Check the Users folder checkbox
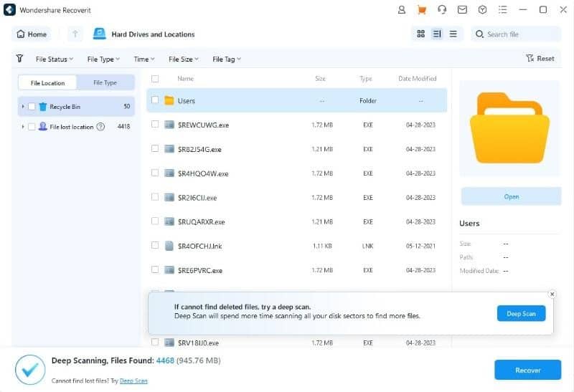The image size is (574, 392). coord(155,100)
